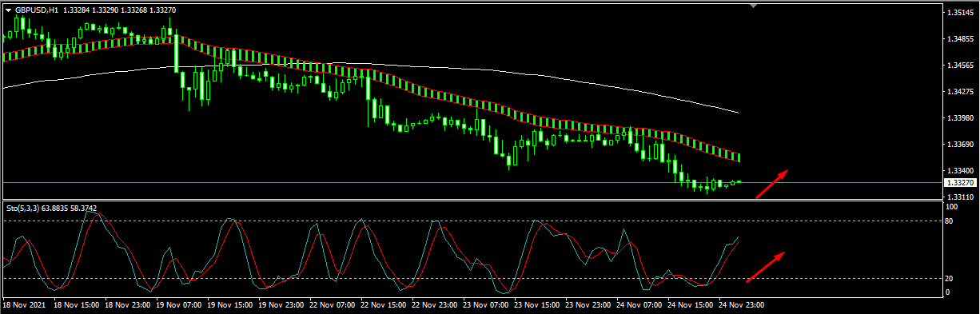Click the stochastic 20 level label
This screenshot has height=314, width=980.
[950, 278]
